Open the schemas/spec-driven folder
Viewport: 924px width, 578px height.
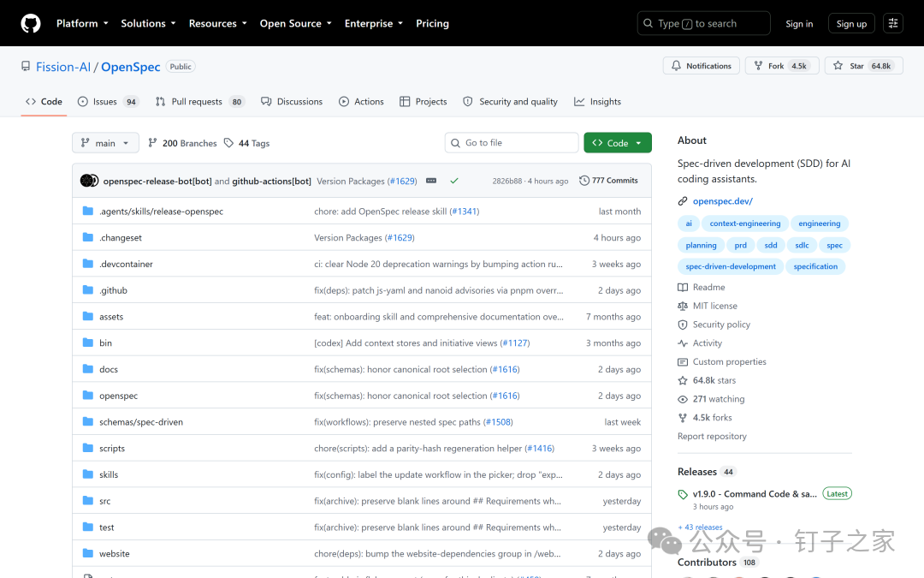[x=141, y=421]
